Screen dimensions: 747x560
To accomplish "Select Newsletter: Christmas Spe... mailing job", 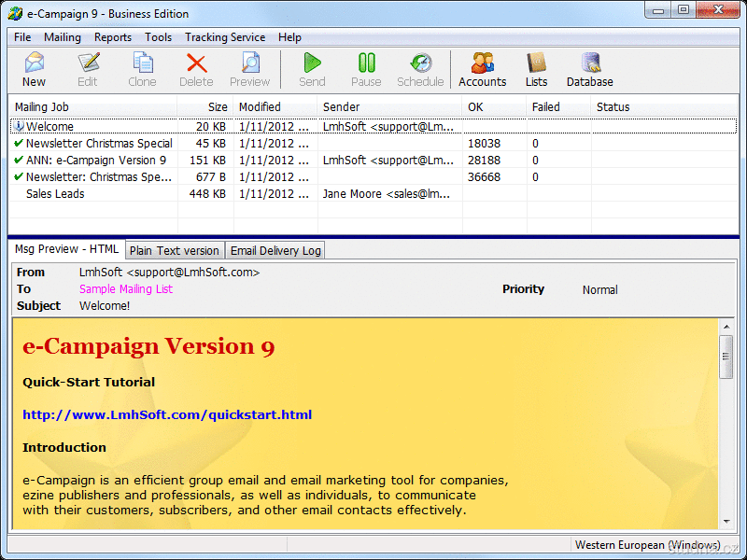I will 373,176.
